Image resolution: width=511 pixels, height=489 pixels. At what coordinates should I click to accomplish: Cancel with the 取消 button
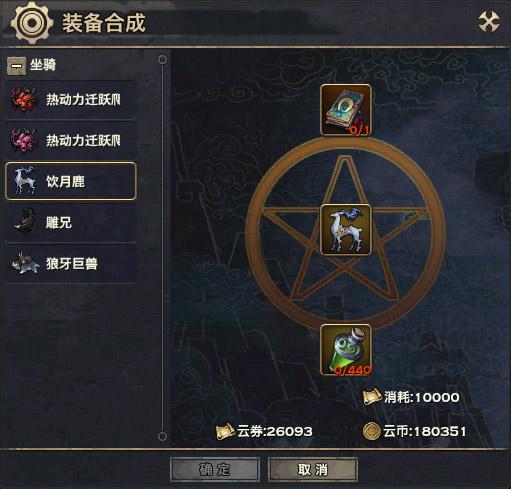click(313, 469)
